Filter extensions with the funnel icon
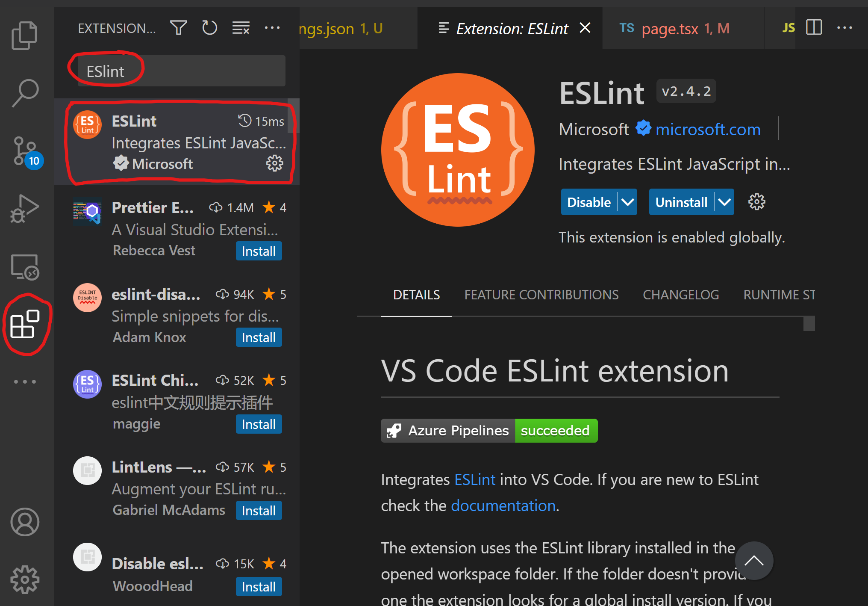Image resolution: width=868 pixels, height=606 pixels. point(178,28)
